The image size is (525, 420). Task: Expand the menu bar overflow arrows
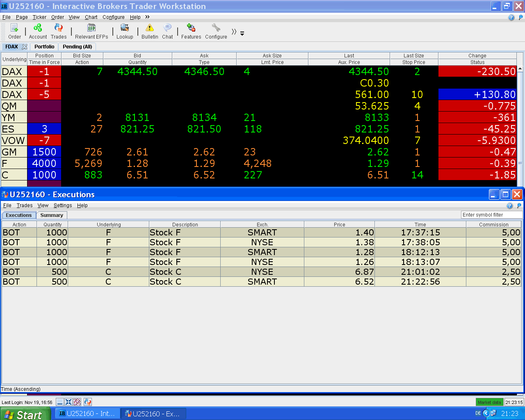tap(147, 17)
